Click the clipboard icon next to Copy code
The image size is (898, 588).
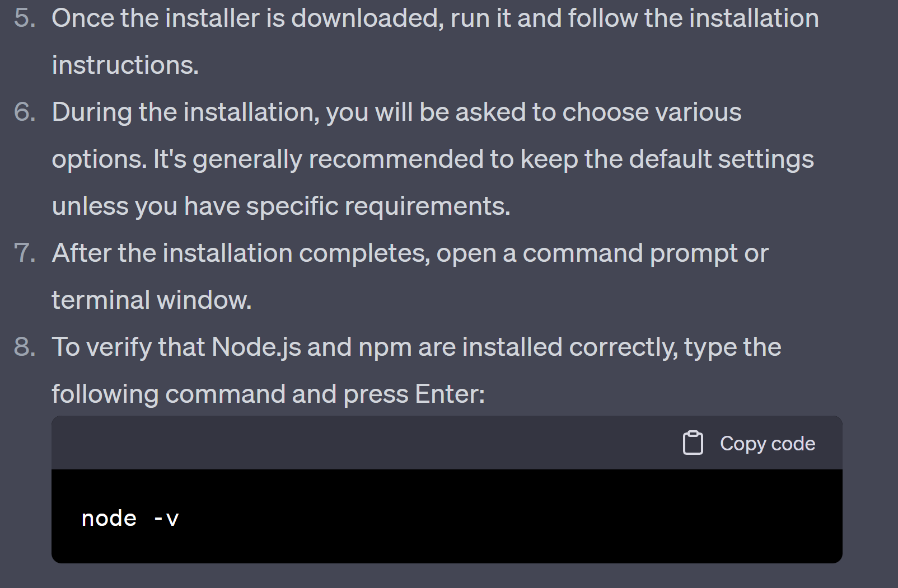[693, 443]
